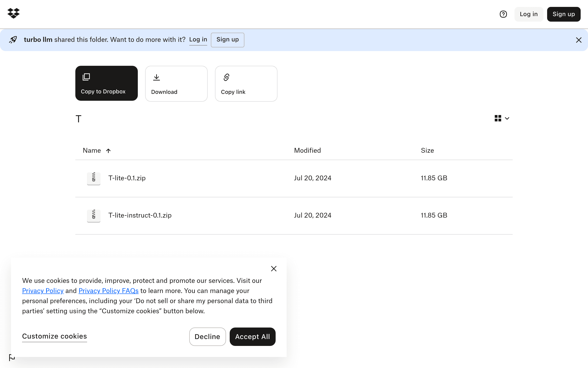Click the zip icon for T-lite-instruct-0.1.zip
588x368 pixels.
click(x=93, y=216)
